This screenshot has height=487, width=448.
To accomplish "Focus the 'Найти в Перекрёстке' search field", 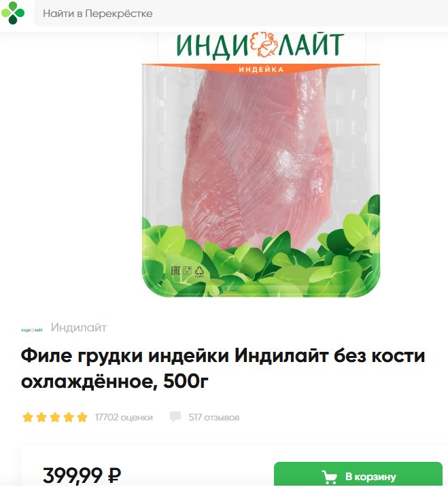I will [x=241, y=14].
